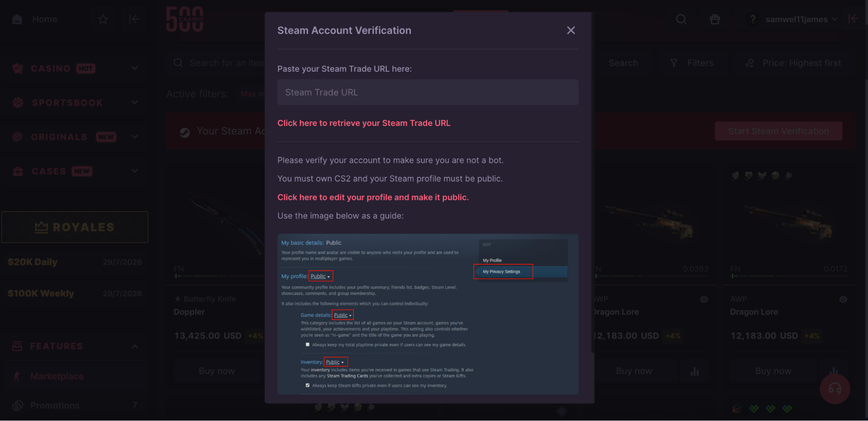Collapse the left sidebar with arrow icon

click(134, 19)
